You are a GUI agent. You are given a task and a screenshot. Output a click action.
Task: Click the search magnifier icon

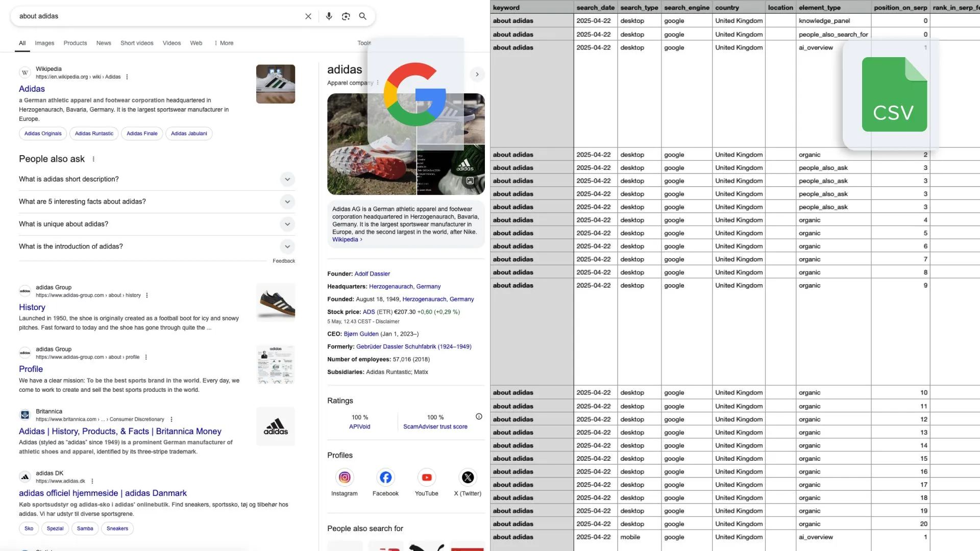[x=362, y=16]
